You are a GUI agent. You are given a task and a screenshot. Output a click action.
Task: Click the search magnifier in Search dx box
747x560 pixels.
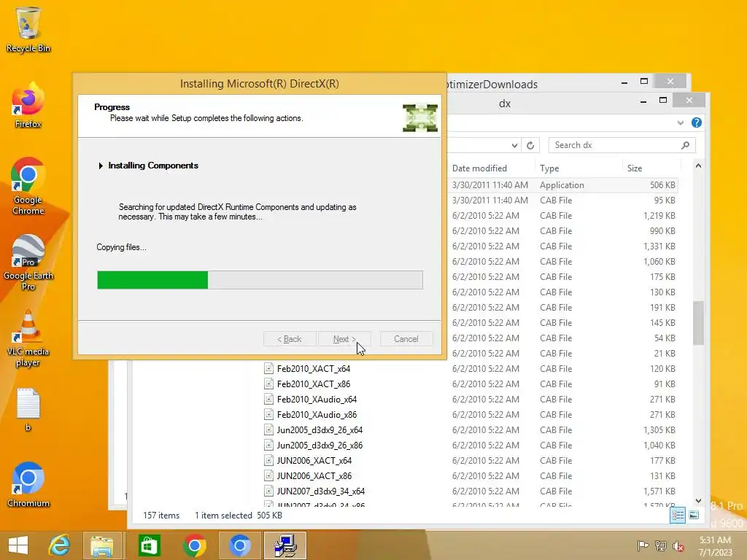coord(685,145)
